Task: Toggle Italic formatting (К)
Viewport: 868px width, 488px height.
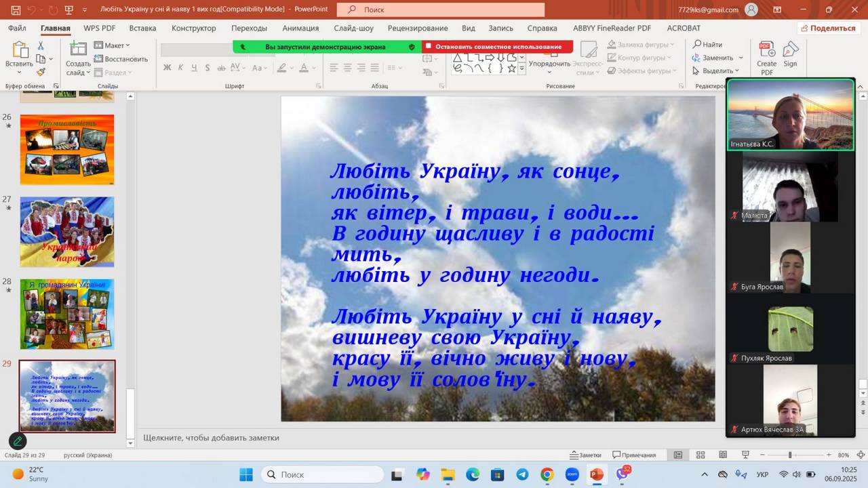Action: 180,68
